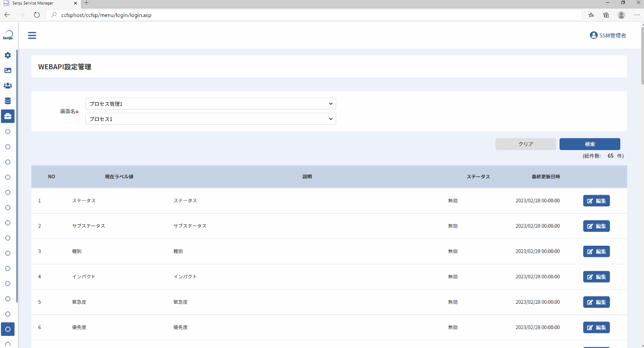Click the SSM管理者 user account icon
The width and height of the screenshot is (644, 348).
[x=593, y=35]
